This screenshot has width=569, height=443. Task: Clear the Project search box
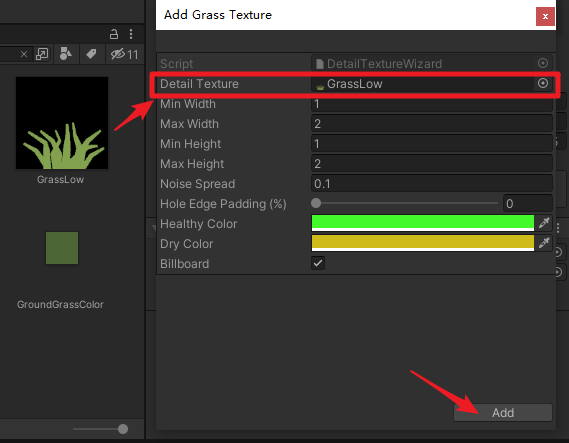[24, 54]
